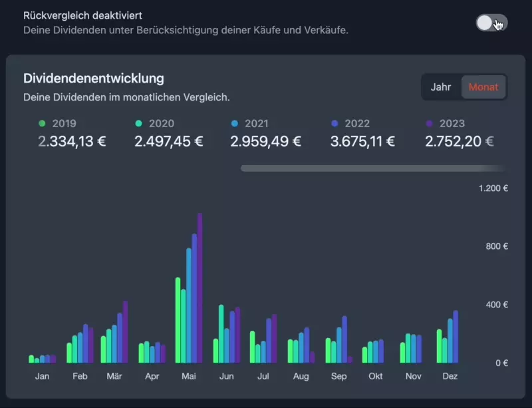Click the 1.200 € axis label
532x408 pixels.
click(x=495, y=188)
